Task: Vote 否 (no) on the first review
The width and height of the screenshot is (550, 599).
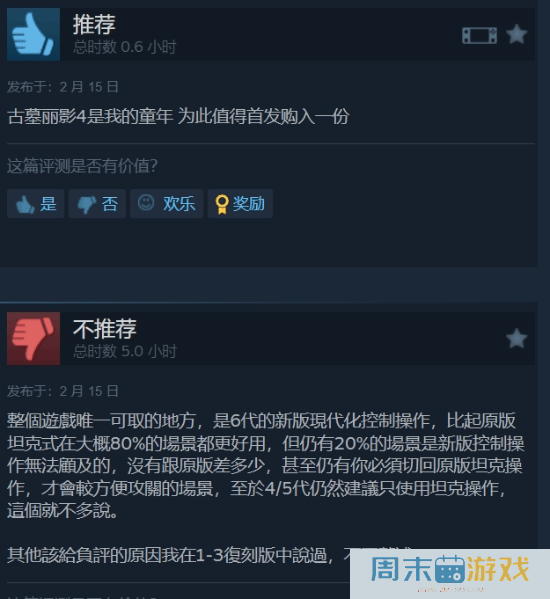Action: pyautogui.click(x=97, y=204)
